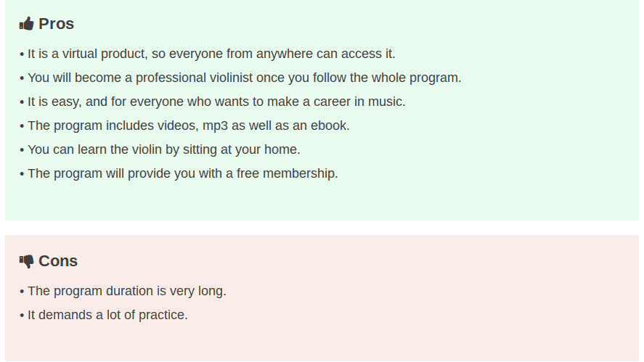This screenshot has width=644, height=362.
Task: Click the word 'free' in the last pros line
Action: coord(248,173)
